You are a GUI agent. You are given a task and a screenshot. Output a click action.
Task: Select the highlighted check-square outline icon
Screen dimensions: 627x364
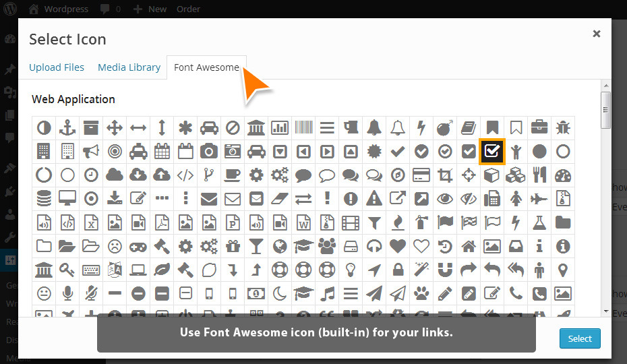(492, 152)
